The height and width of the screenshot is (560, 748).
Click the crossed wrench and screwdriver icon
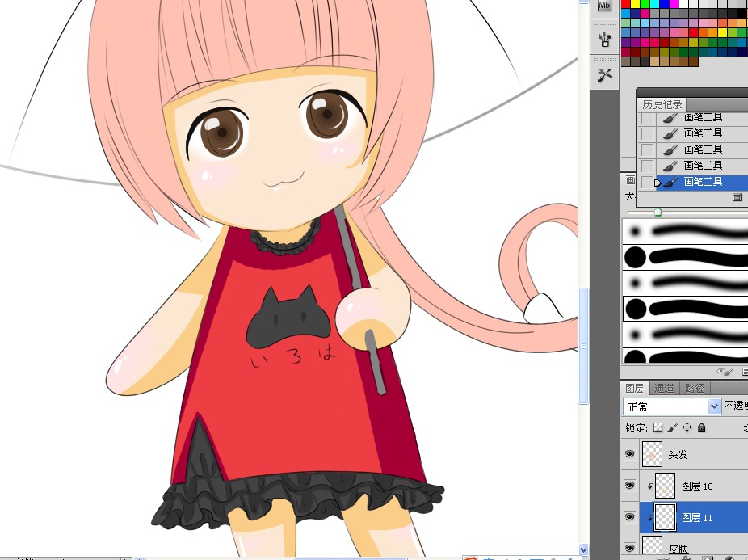point(605,75)
